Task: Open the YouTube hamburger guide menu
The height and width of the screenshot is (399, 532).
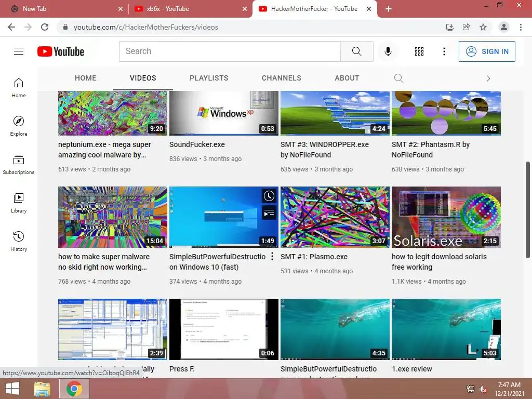Action: point(19,51)
